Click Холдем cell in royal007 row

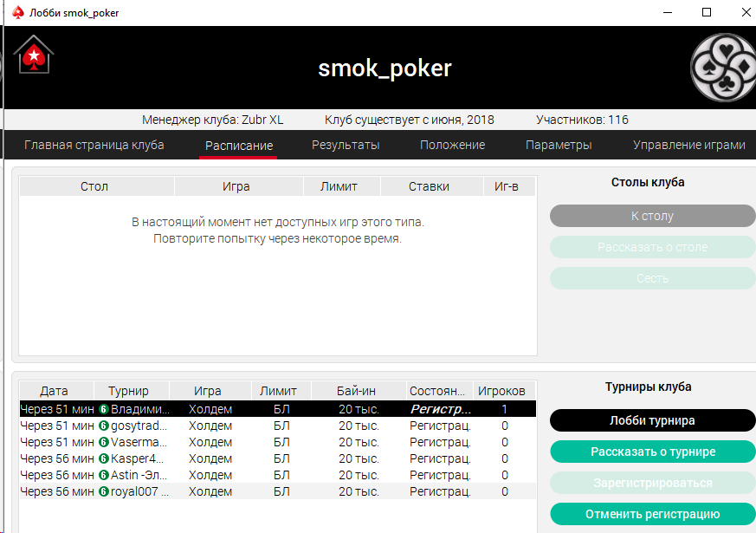click(x=210, y=491)
